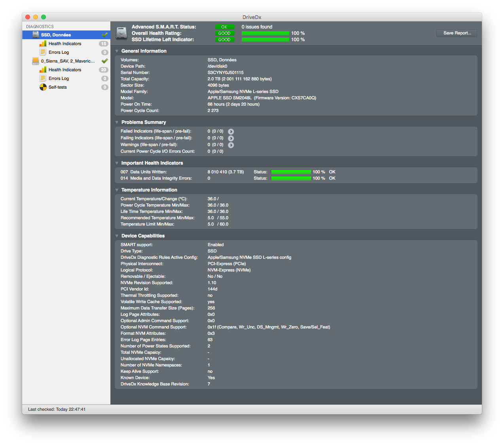Click the DIAGNOSTICS sidebar header
This screenshot has height=446, width=504.
[x=40, y=27]
